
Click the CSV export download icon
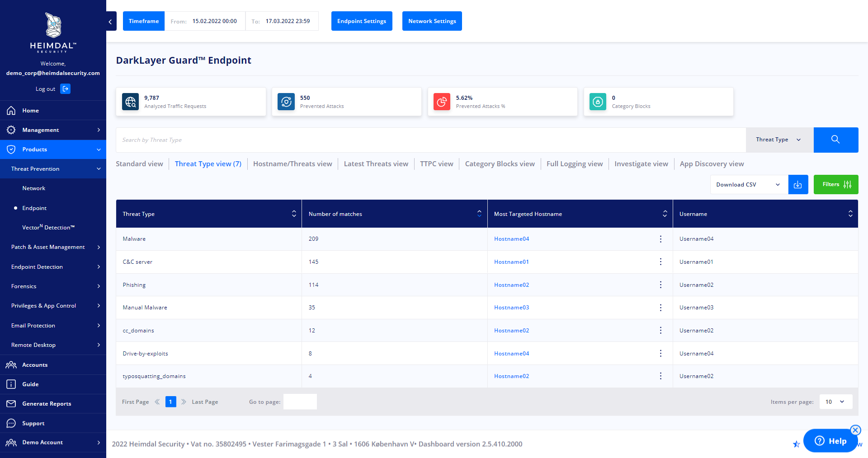tap(798, 184)
